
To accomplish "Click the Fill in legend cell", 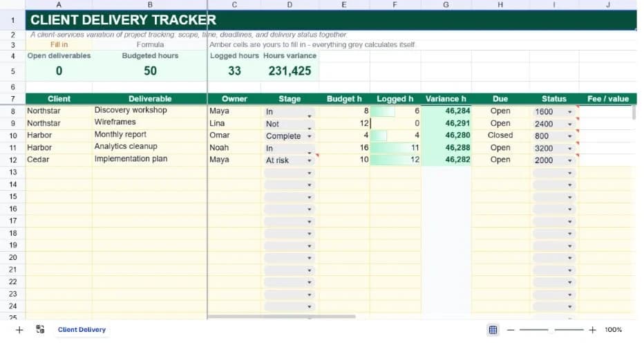I will click(59, 44).
